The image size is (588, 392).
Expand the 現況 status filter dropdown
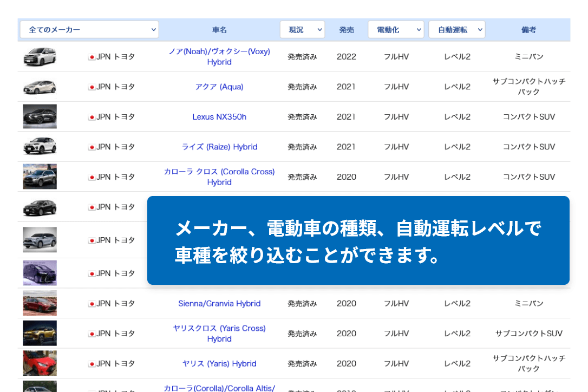click(x=302, y=30)
